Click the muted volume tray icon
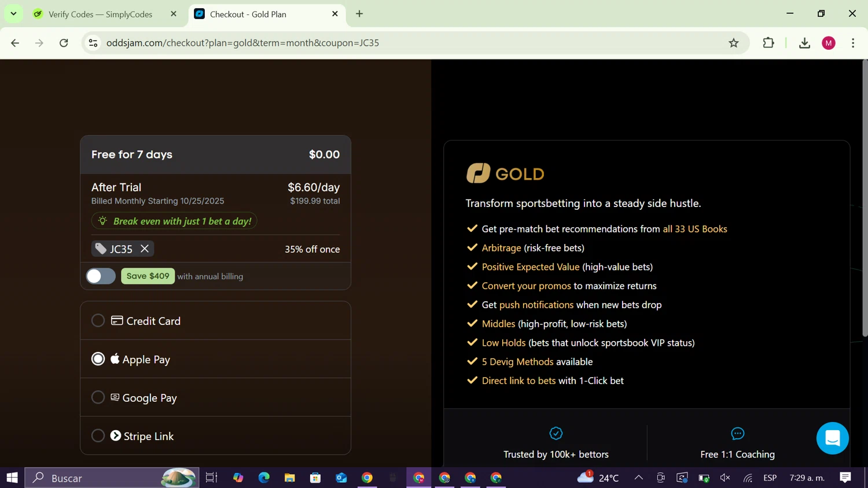Viewport: 868px width, 488px height. (725, 478)
